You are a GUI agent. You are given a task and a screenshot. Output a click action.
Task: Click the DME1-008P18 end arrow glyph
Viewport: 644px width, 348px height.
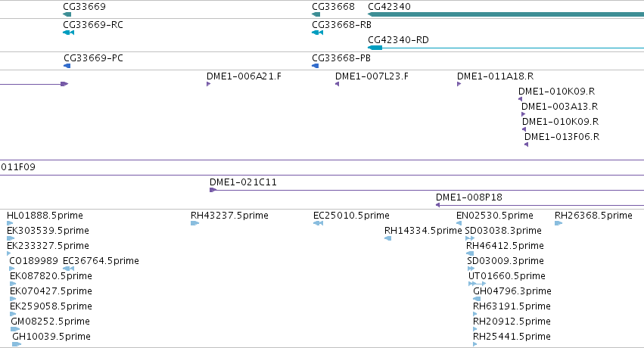[438, 205]
